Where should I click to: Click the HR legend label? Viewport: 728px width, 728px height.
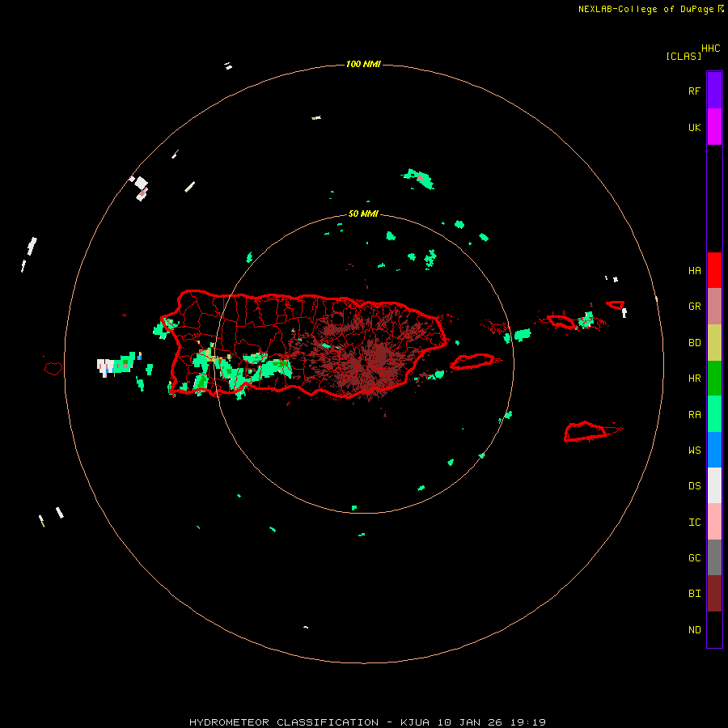point(694,379)
